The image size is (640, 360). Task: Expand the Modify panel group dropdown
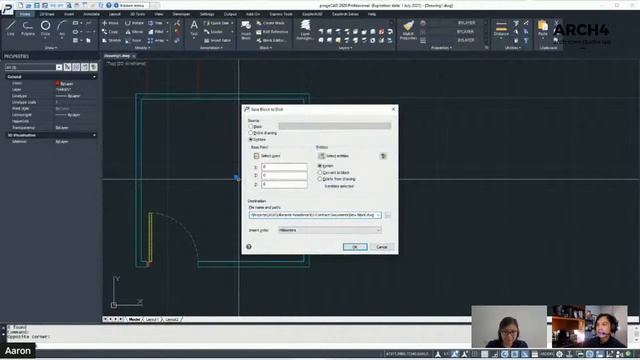tap(142, 48)
